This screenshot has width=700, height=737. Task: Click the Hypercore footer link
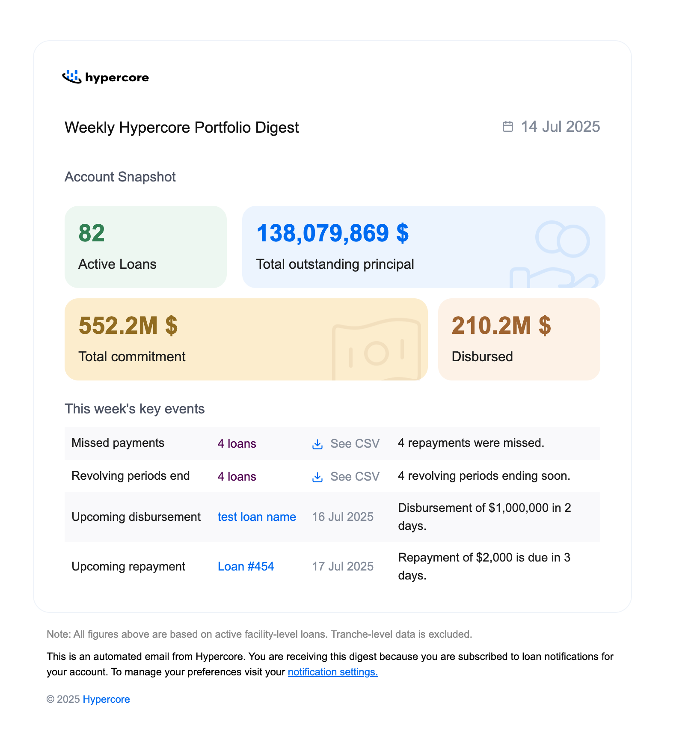[106, 699]
